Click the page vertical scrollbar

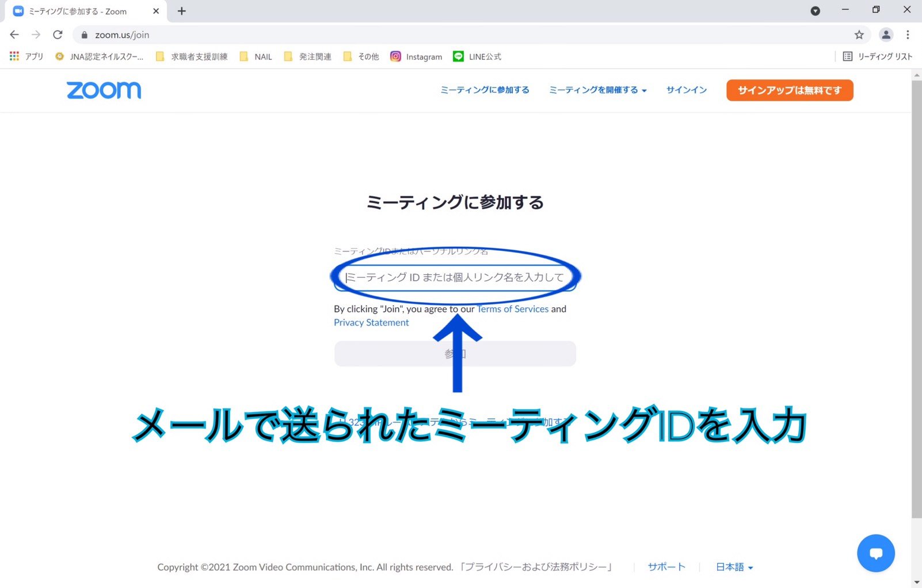pyautogui.click(x=916, y=299)
